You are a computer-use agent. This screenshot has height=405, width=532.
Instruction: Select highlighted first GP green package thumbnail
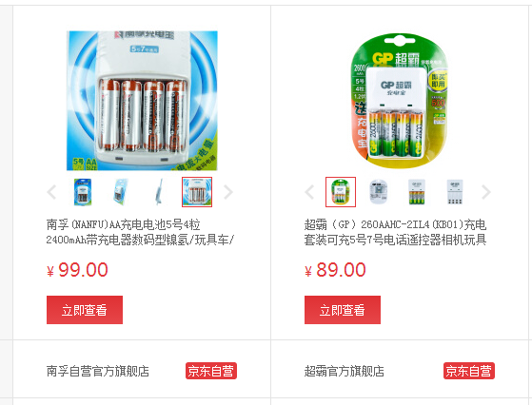click(x=341, y=192)
